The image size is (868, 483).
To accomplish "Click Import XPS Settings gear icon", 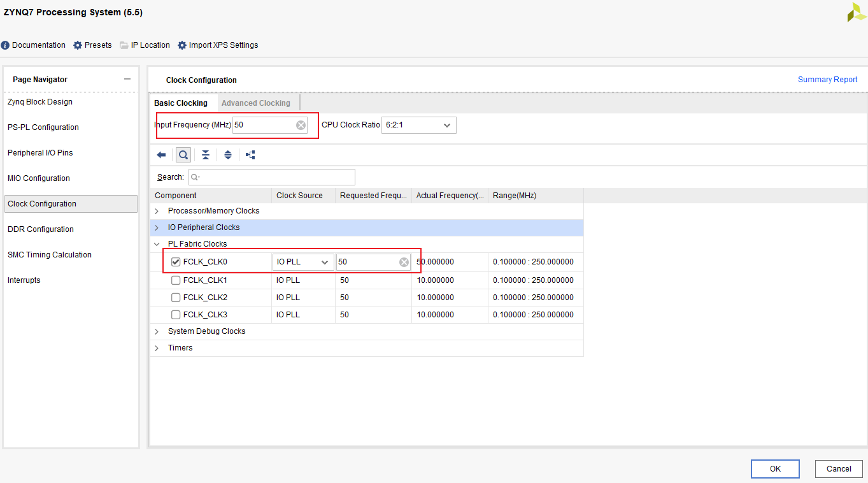I will tap(182, 45).
